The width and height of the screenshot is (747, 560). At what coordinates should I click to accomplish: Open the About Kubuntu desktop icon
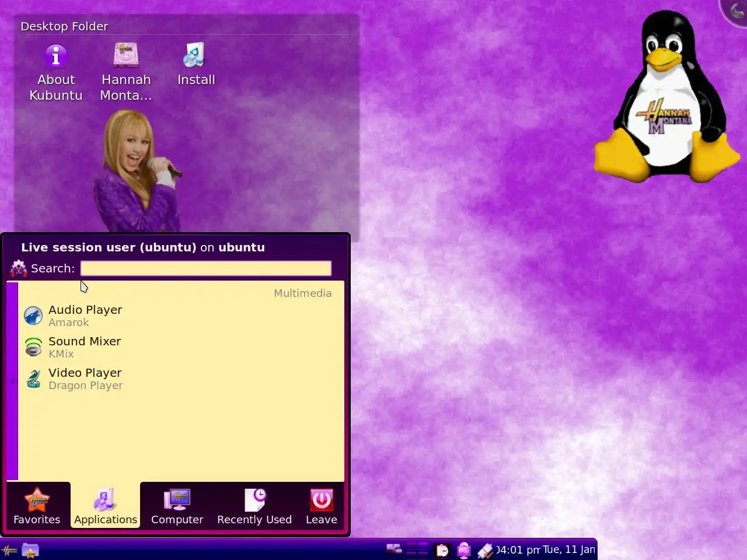click(56, 73)
